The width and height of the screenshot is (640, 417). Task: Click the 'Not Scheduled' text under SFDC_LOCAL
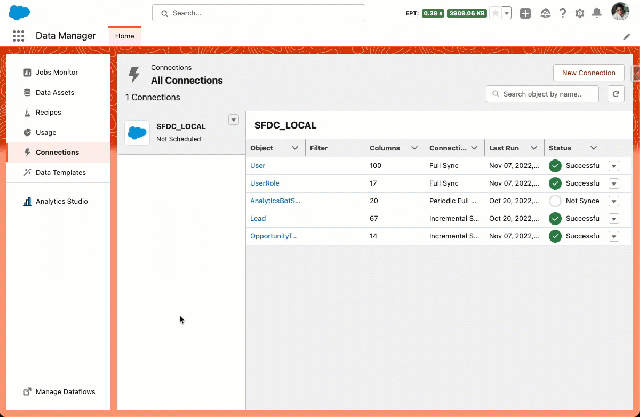click(x=179, y=139)
